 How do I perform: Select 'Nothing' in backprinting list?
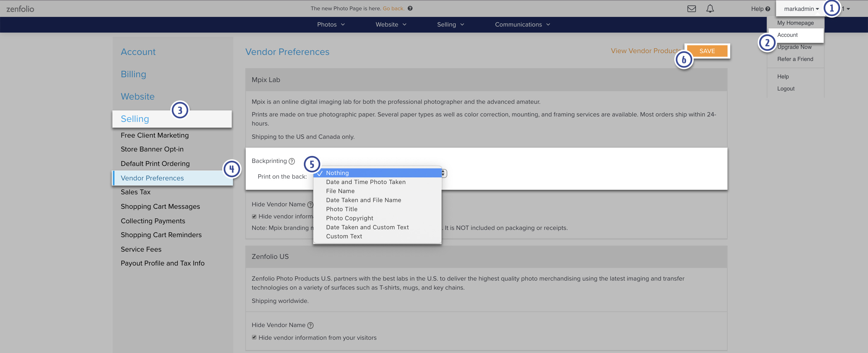[377, 173]
